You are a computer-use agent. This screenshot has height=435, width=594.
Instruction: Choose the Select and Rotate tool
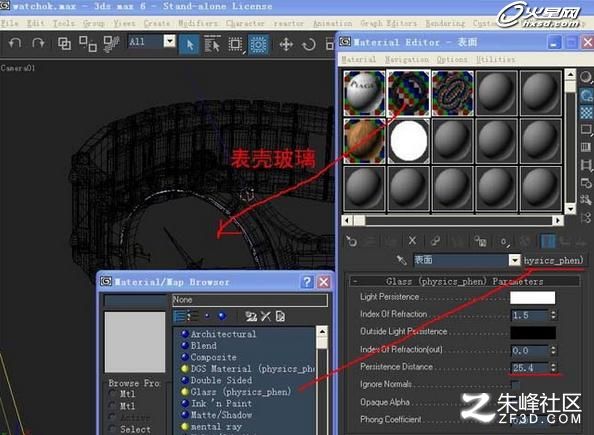point(309,44)
